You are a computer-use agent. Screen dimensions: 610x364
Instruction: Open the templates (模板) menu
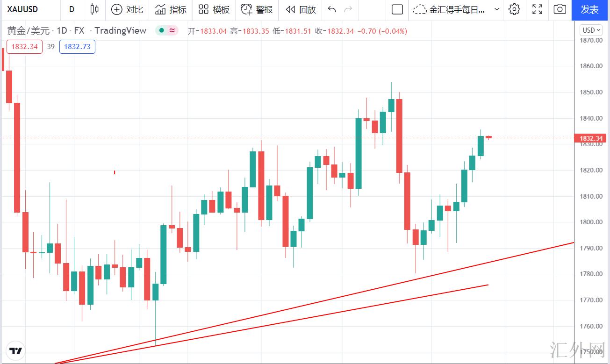tap(214, 9)
